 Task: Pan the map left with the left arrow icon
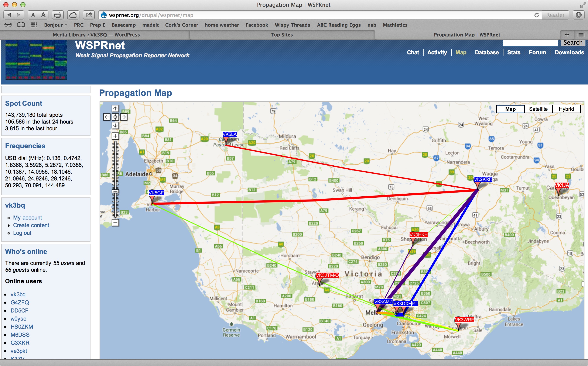click(107, 117)
